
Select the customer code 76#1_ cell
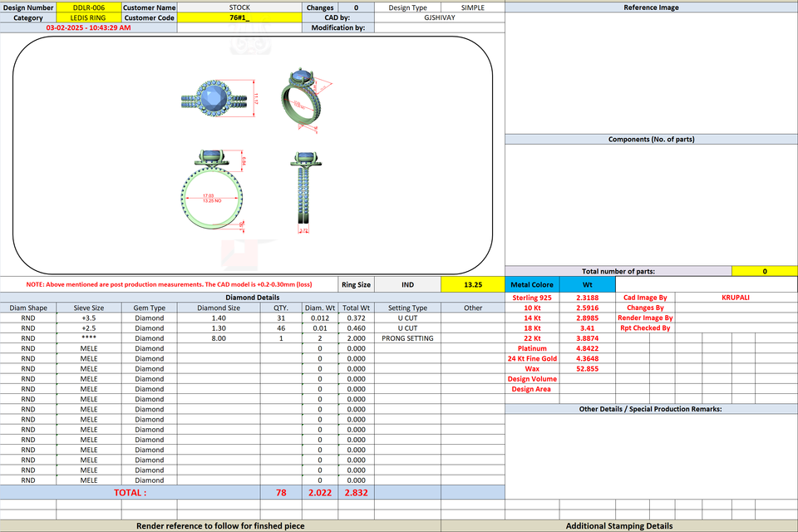click(239, 17)
